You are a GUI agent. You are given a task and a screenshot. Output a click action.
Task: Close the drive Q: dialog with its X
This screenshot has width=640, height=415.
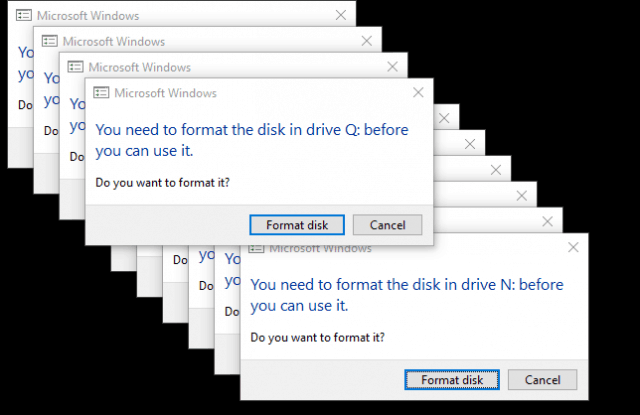pyautogui.click(x=418, y=92)
